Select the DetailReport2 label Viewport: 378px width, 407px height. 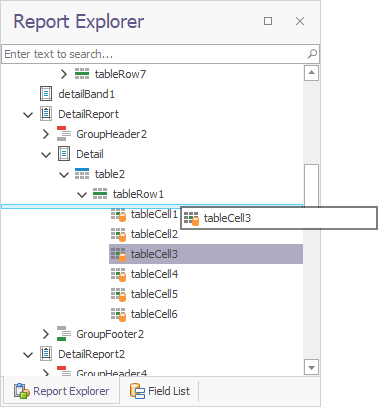tap(92, 354)
